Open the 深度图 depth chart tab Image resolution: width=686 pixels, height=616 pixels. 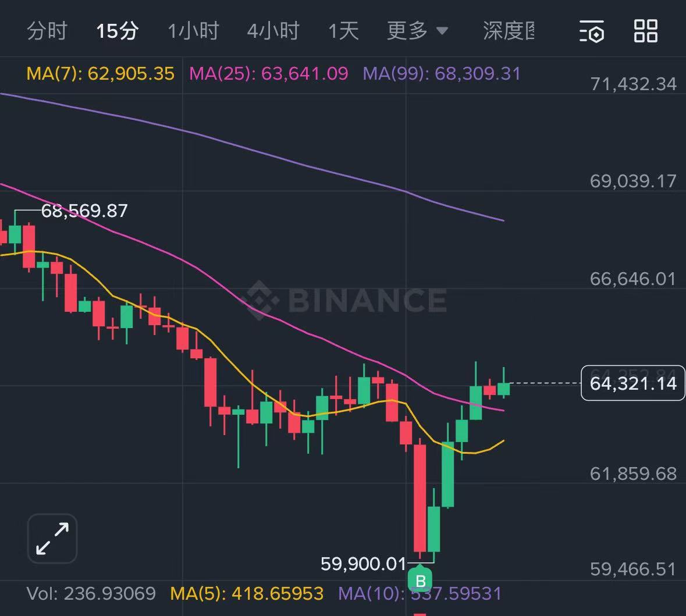click(508, 31)
